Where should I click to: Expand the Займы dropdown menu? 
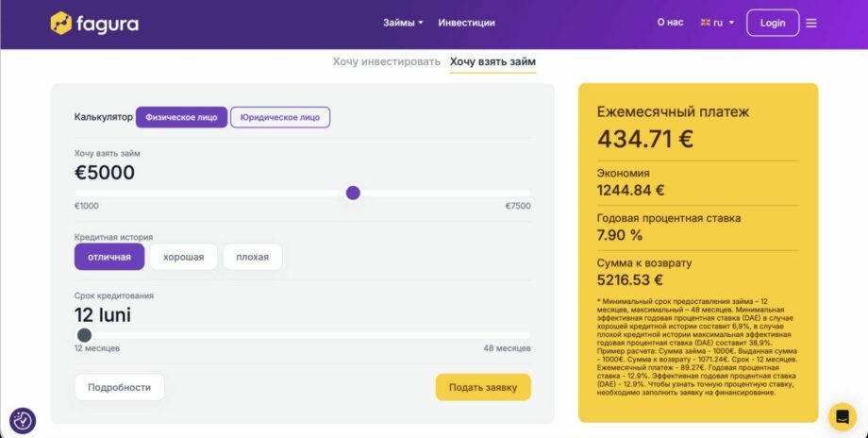[403, 23]
